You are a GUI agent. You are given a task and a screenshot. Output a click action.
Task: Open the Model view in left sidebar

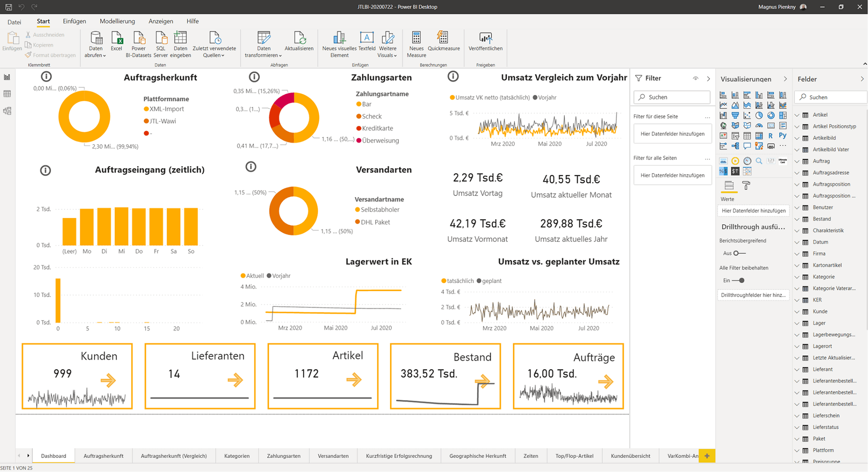pos(7,111)
